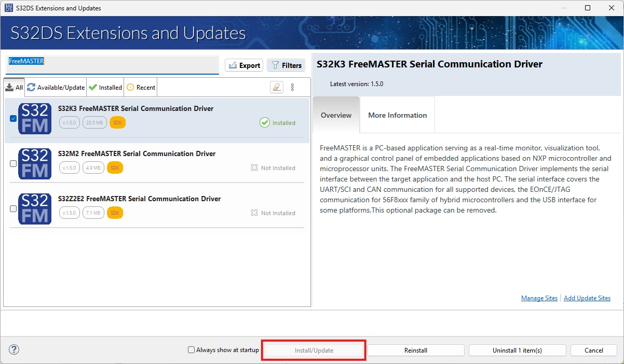Click Uninstall 1 item(s) button
The width and height of the screenshot is (624, 364).
[x=517, y=351]
